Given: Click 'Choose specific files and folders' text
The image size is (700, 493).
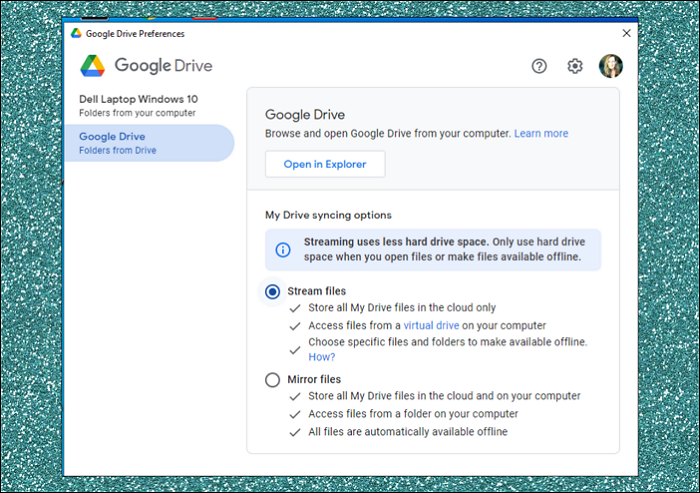Looking at the screenshot, I should 448,342.
